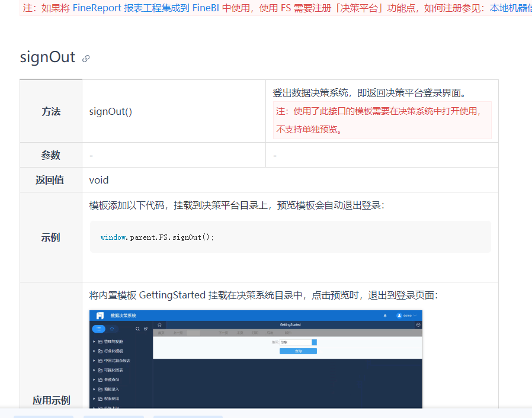Expand the 参数查询 folder arrow
Viewport: 532px width, 418px height.
(x=94, y=380)
